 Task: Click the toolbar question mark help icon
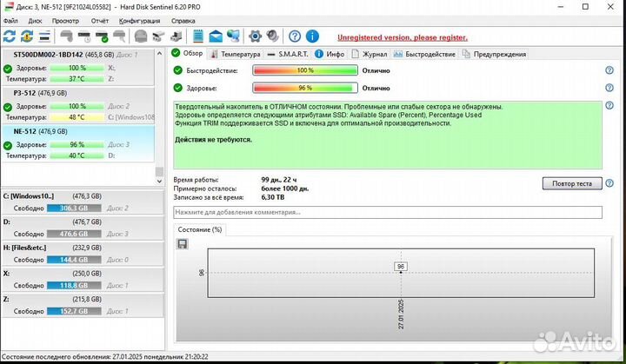click(295, 36)
